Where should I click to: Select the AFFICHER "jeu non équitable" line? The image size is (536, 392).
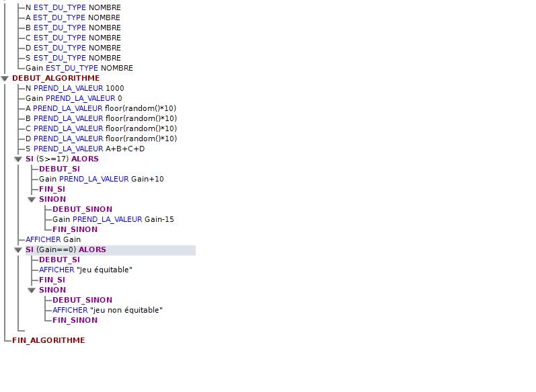108,310
